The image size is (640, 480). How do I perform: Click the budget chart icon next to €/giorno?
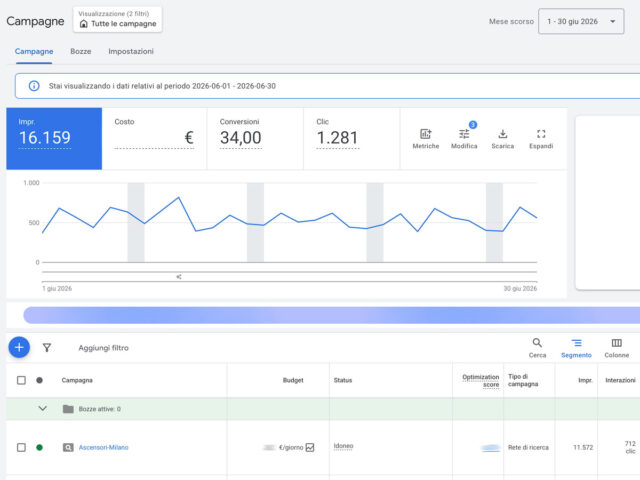pyautogui.click(x=310, y=447)
